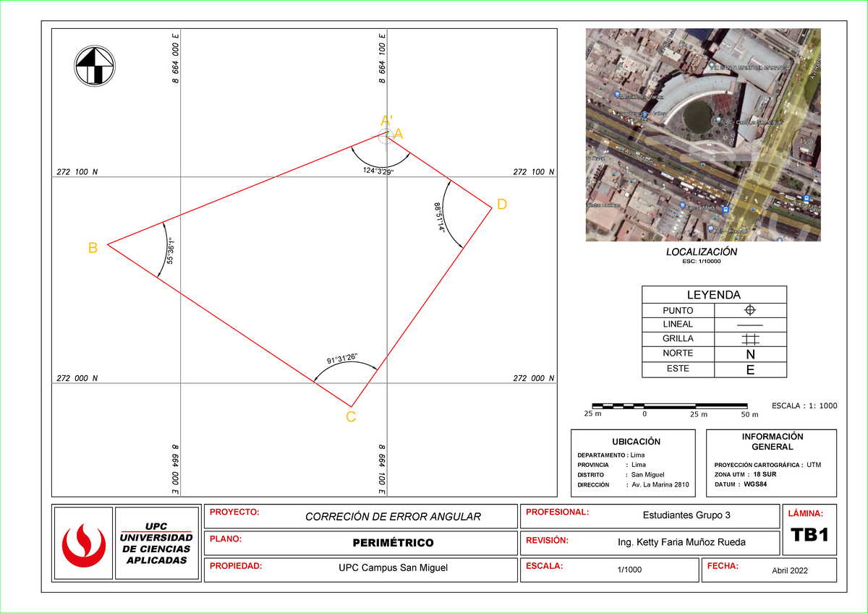The height and width of the screenshot is (613, 868).
Task: Click vertex label C on the parcel
Action: (x=350, y=415)
